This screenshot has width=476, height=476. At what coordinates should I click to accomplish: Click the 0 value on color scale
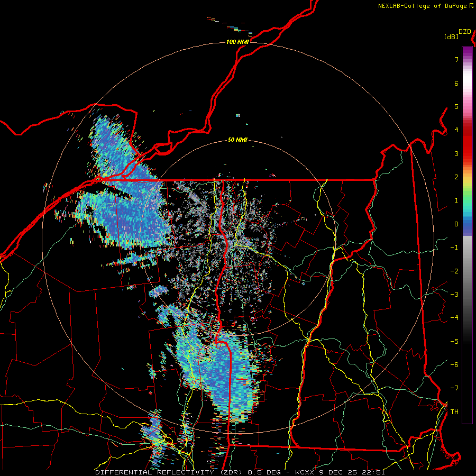(x=456, y=224)
